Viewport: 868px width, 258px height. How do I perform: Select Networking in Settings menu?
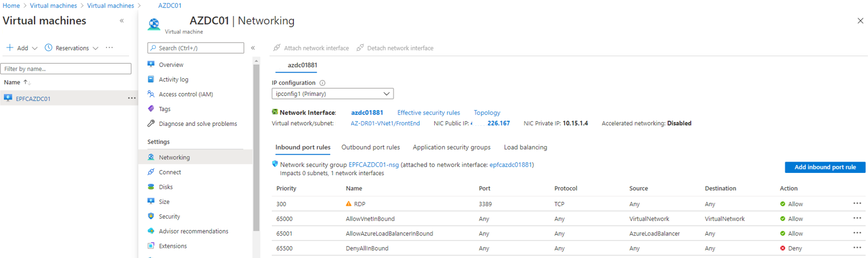tap(195, 157)
